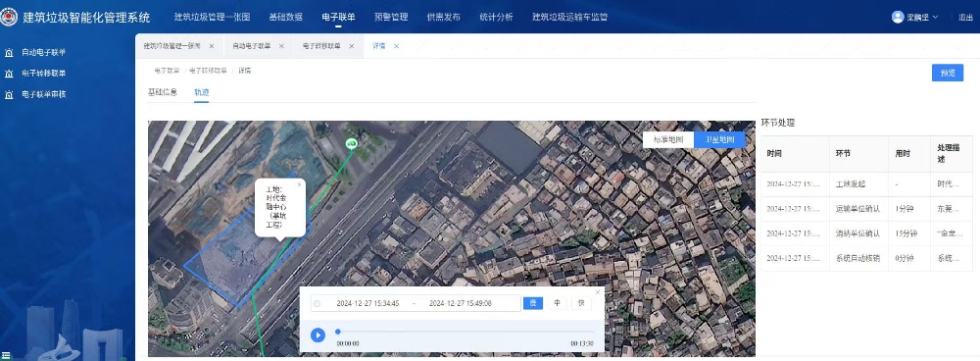Open the 基础数据 top menu
The image size is (980, 361).
point(285,18)
